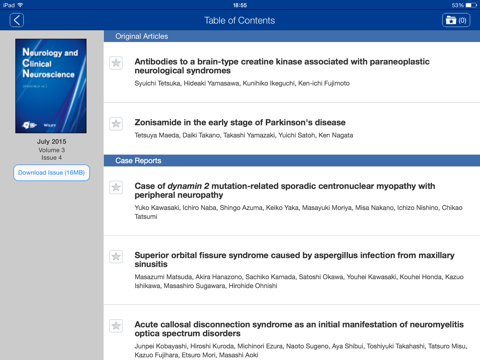
Task: Tap the Table of Contents title
Action: pyautogui.click(x=240, y=20)
